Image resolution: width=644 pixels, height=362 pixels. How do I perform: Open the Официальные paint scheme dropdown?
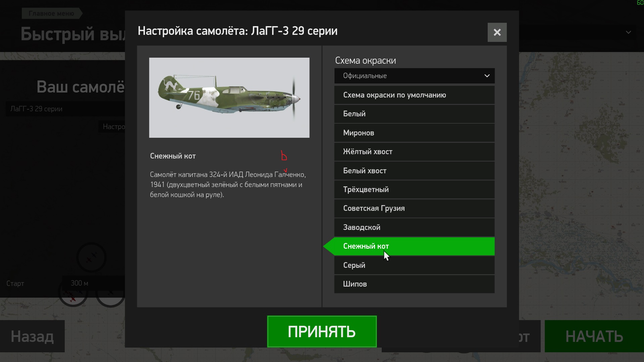point(414,76)
